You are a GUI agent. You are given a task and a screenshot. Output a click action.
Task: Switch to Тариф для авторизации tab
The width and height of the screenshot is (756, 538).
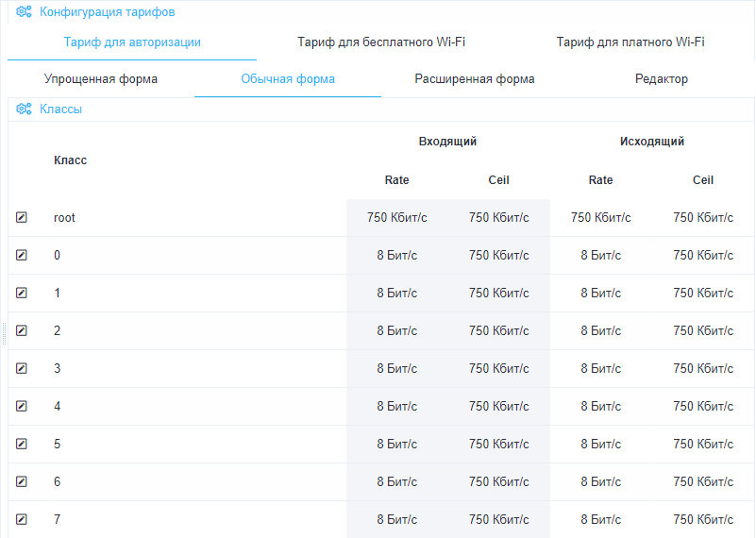(132, 42)
